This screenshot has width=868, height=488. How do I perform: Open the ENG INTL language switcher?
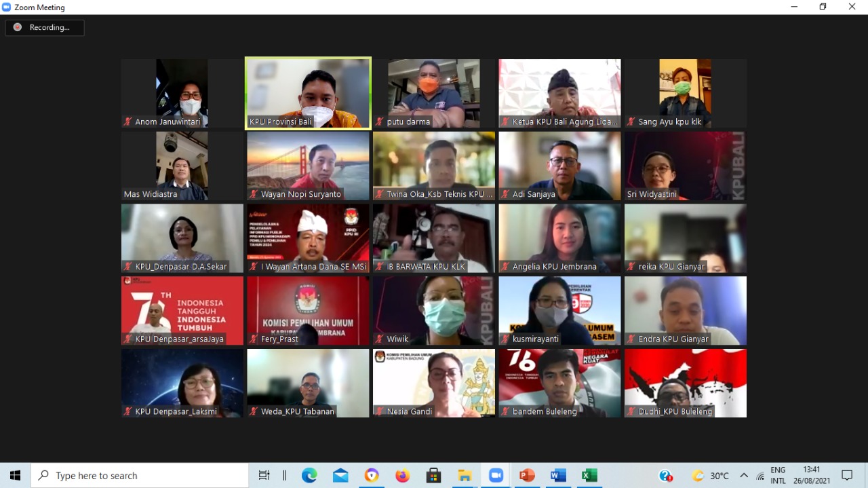[778, 476]
